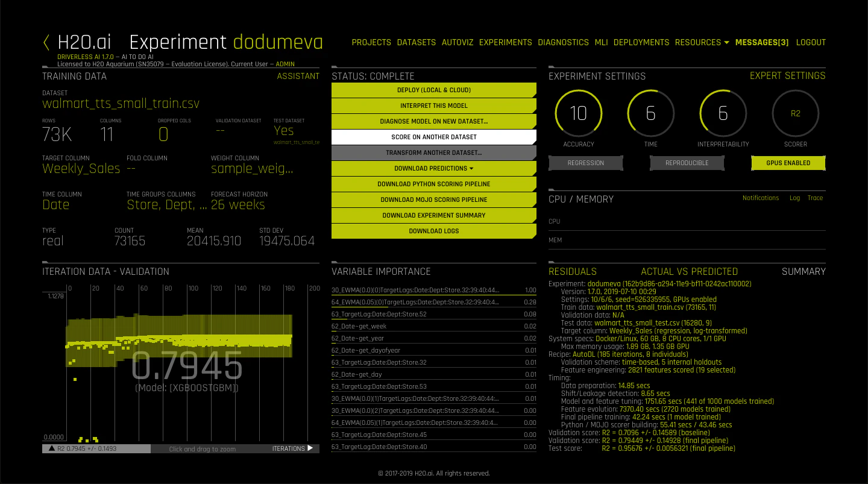Open the R2 scorer dial
The image size is (868, 484).
795,113
